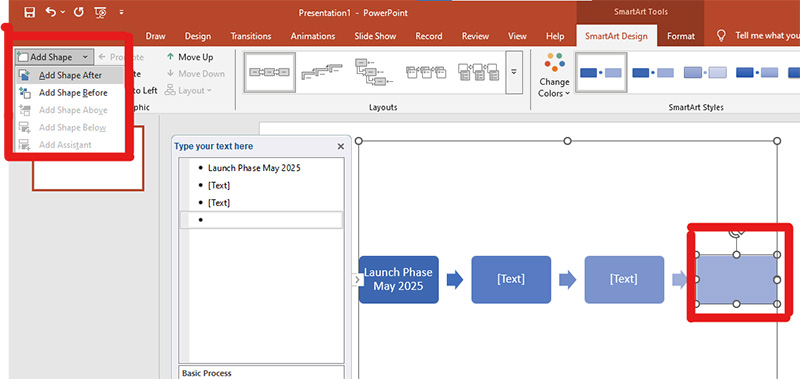Select the third [Text] SmartArt shape
Image resolution: width=800 pixels, height=379 pixels.
click(x=624, y=280)
